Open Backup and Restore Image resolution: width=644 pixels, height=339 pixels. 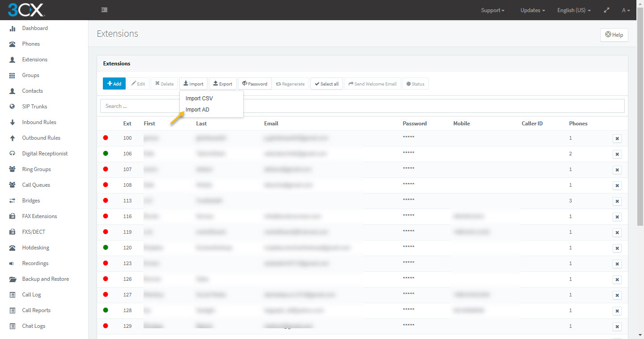coord(45,279)
